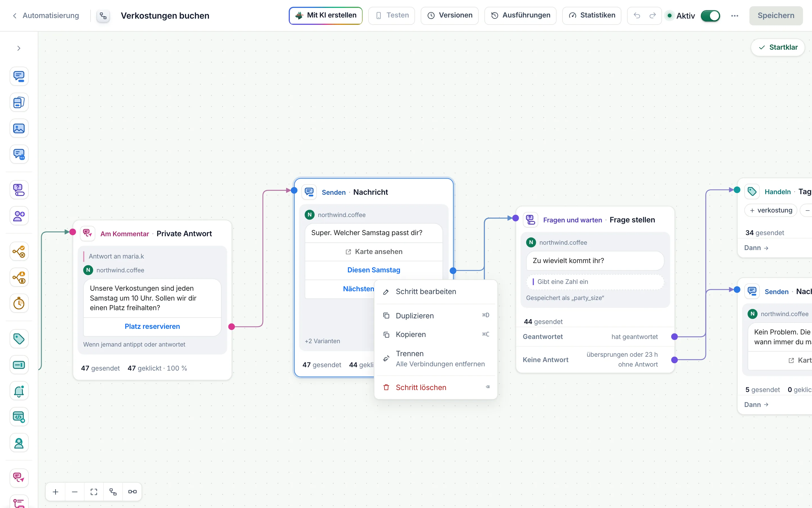Expand the left sidebar with the chevron

[19, 48]
